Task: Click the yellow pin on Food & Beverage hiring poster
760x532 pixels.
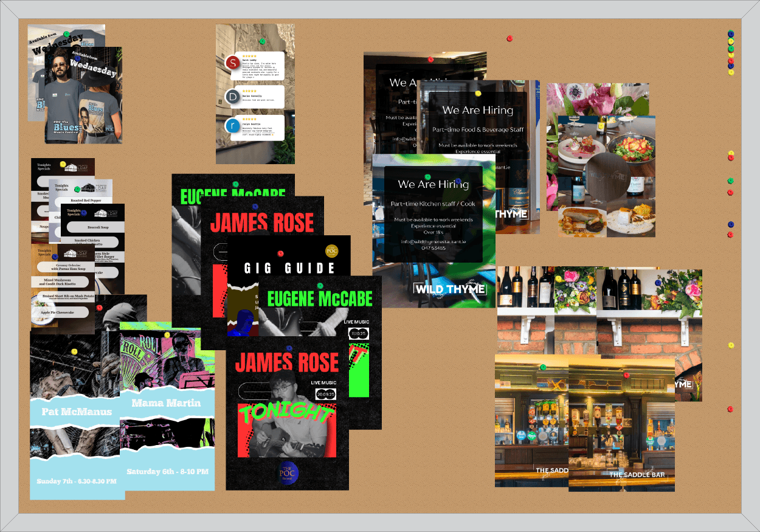Action: (478, 95)
